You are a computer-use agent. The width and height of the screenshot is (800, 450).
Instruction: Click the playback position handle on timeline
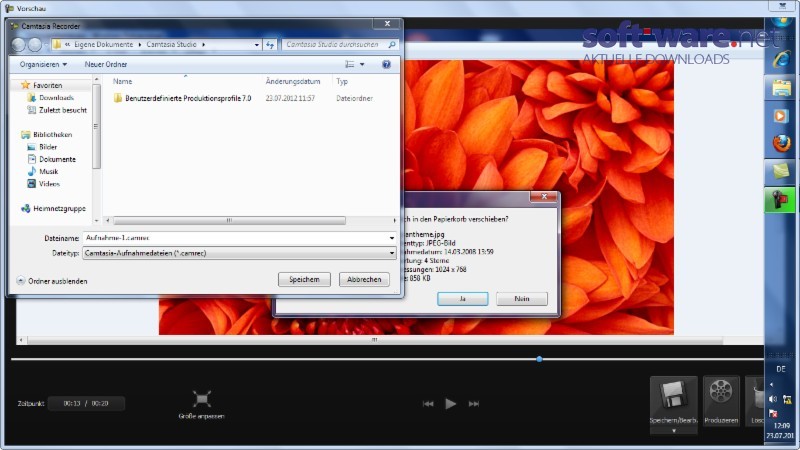tap(539, 359)
